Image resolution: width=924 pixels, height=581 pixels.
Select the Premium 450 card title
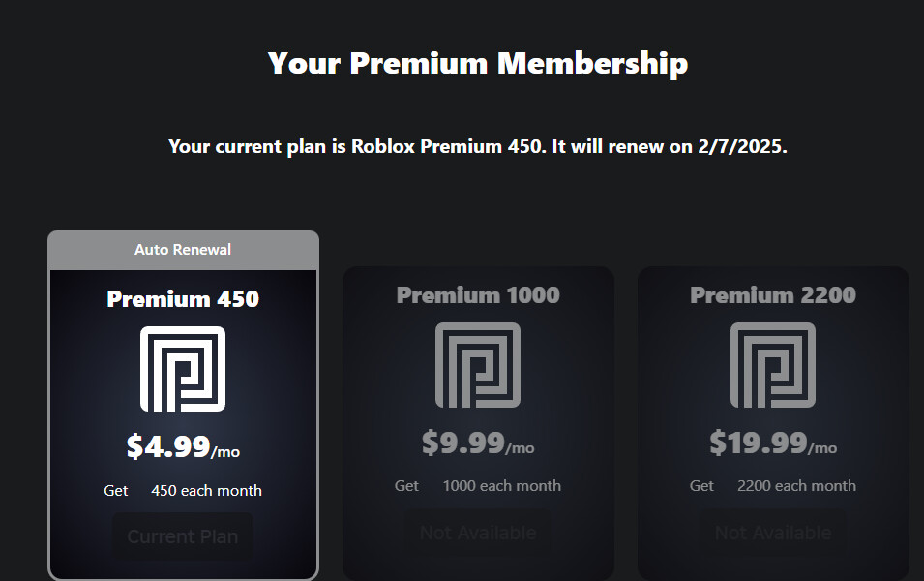pos(183,299)
